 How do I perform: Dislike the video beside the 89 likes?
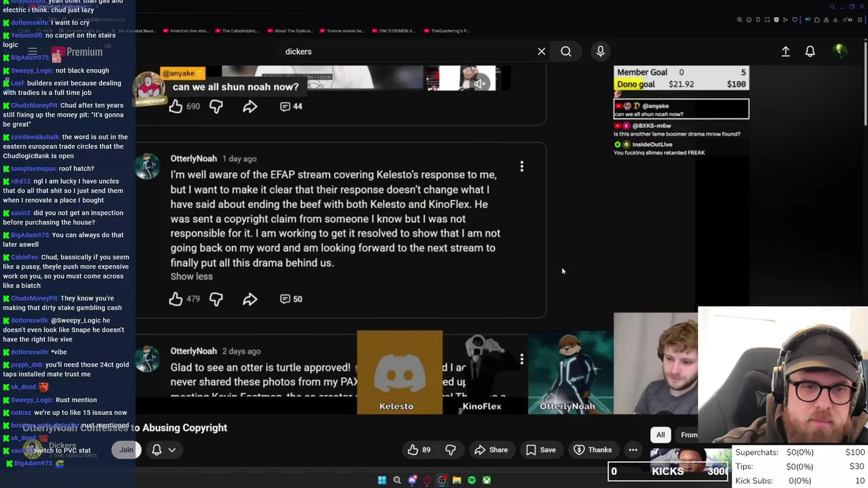(450, 450)
